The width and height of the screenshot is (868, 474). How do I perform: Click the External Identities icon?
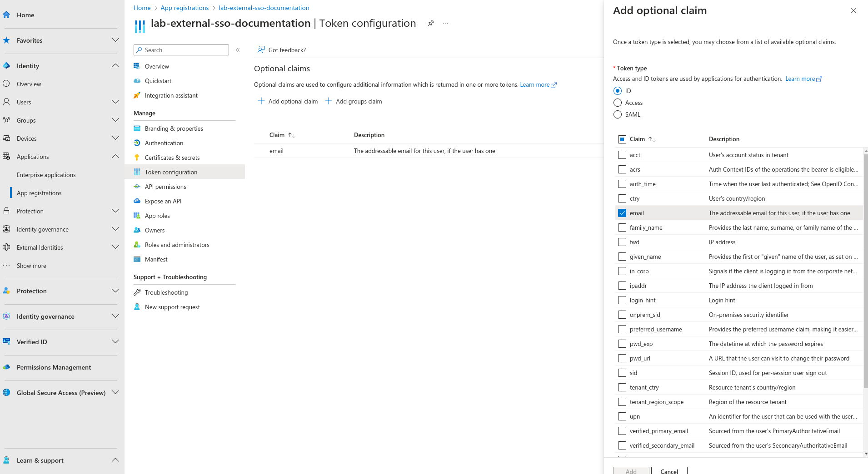click(6, 247)
